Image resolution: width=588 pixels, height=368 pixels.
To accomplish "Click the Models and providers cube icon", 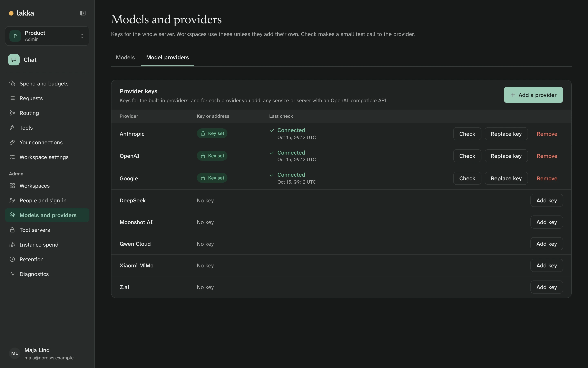I will pyautogui.click(x=12, y=215).
